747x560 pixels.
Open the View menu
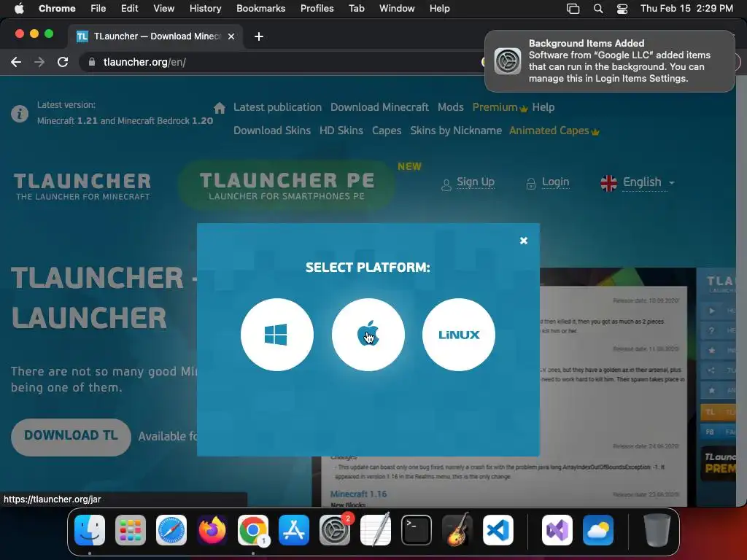[163, 8]
